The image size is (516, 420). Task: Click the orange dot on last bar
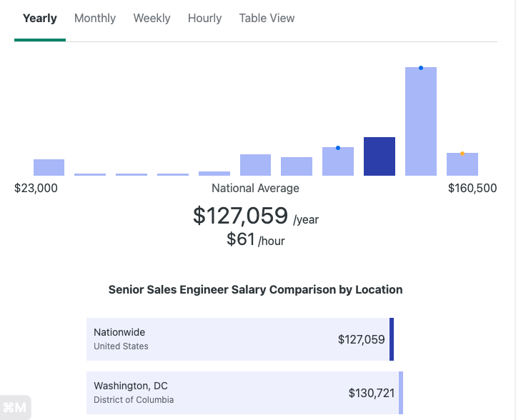462,154
